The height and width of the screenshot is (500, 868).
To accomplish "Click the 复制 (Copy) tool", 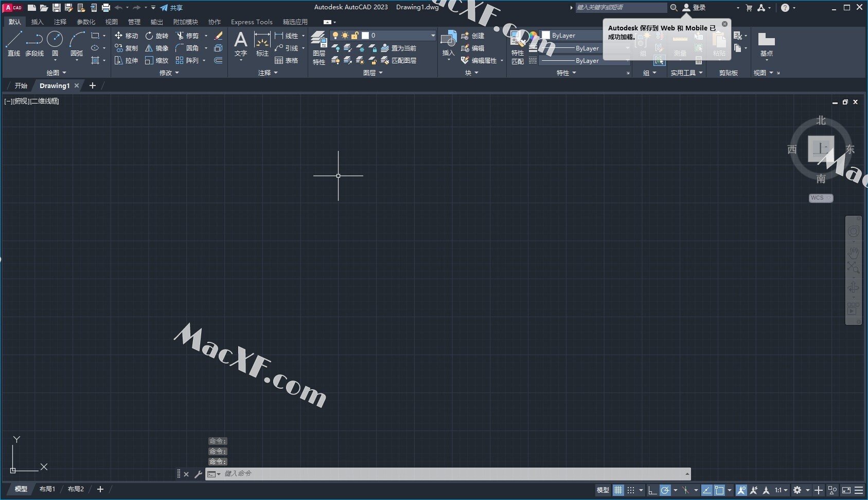I will pos(126,48).
